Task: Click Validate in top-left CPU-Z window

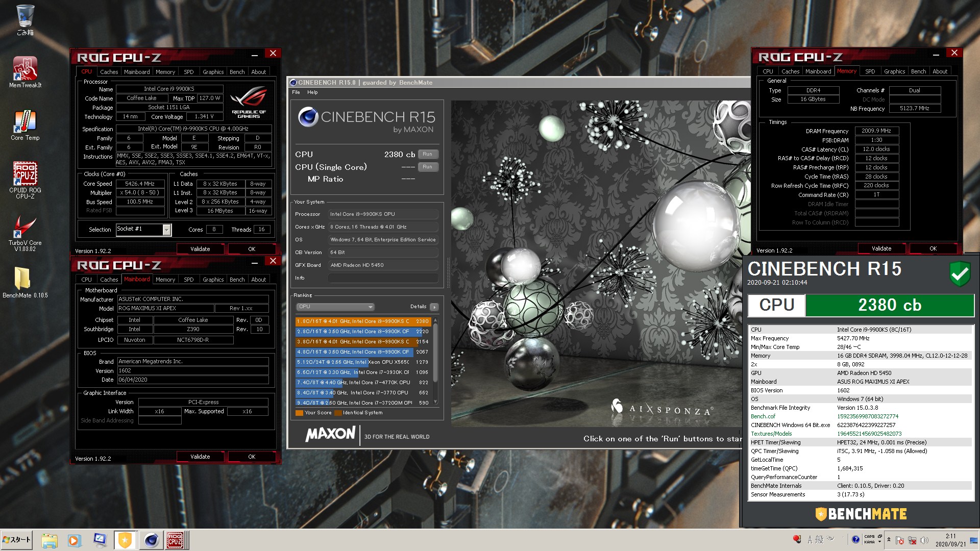Action: coord(200,249)
